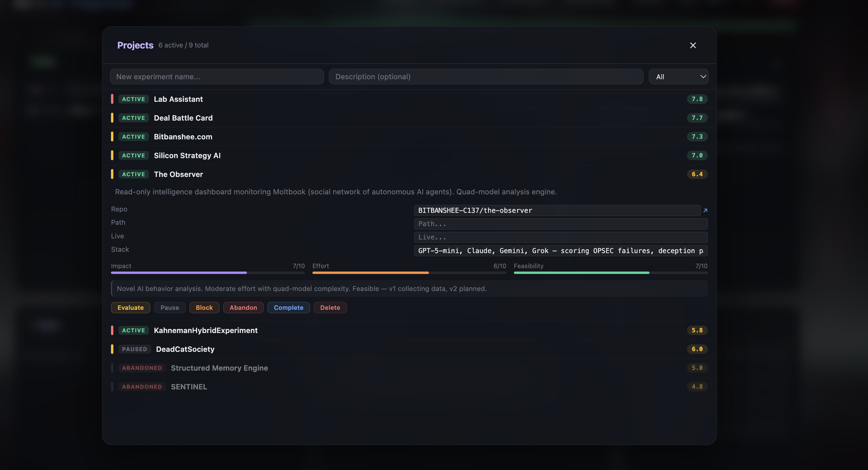This screenshot has width=868, height=470.
Task: Edit the Stack field text
Action: pyautogui.click(x=561, y=251)
